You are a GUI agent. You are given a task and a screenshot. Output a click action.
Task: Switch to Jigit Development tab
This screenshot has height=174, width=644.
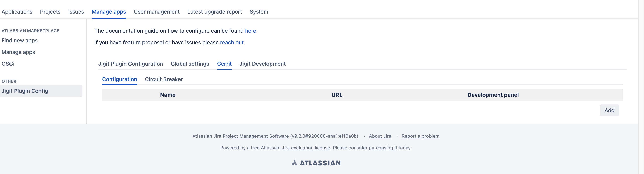263,64
